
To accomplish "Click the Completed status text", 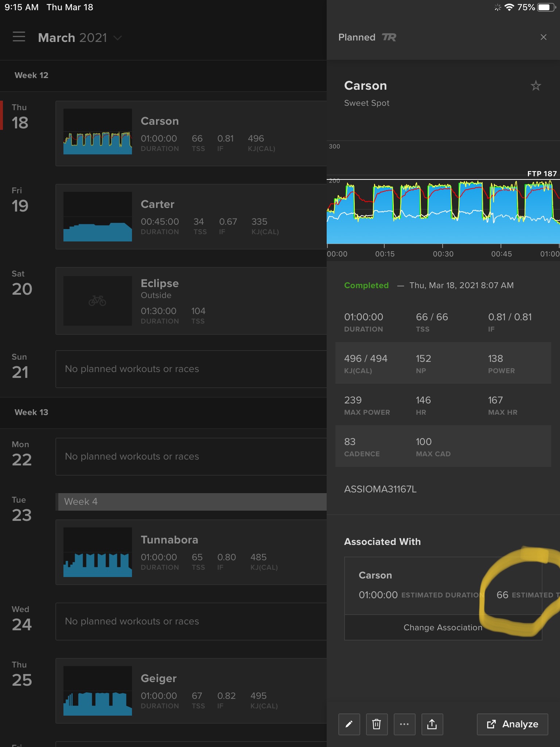I will point(366,285).
